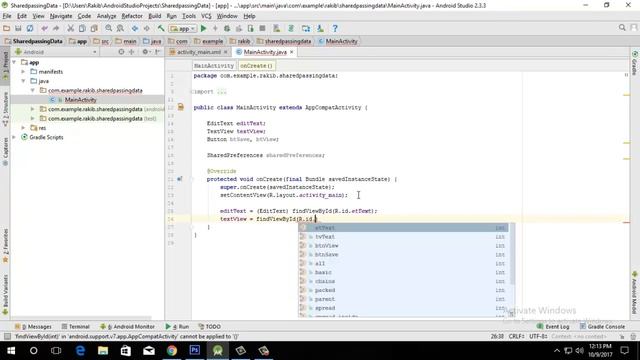Click the Find magnifier icon
Screen dimensions: 640x360
(109, 28)
